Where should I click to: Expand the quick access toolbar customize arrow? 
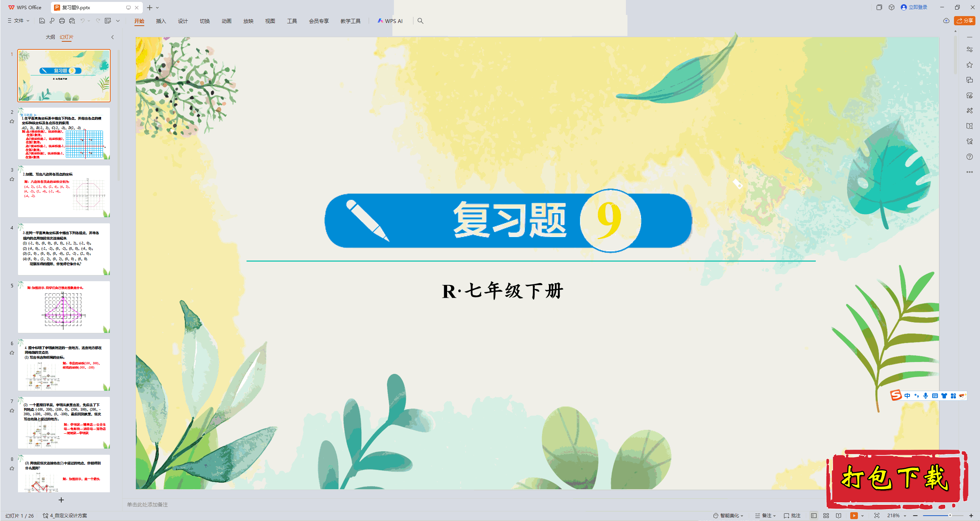[x=118, y=21]
